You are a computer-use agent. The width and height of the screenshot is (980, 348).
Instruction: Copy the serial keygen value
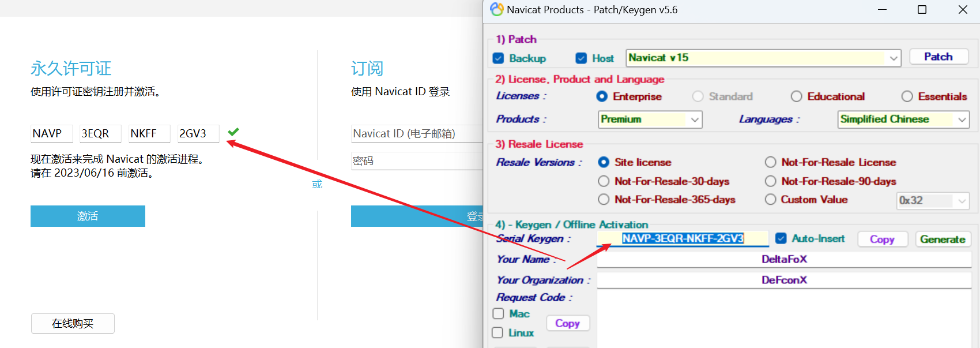(x=883, y=239)
